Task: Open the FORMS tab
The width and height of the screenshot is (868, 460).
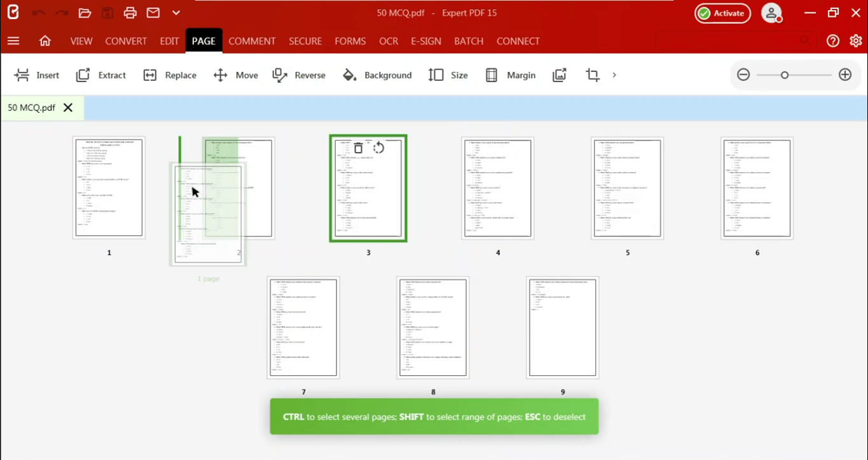Action: click(x=350, y=41)
